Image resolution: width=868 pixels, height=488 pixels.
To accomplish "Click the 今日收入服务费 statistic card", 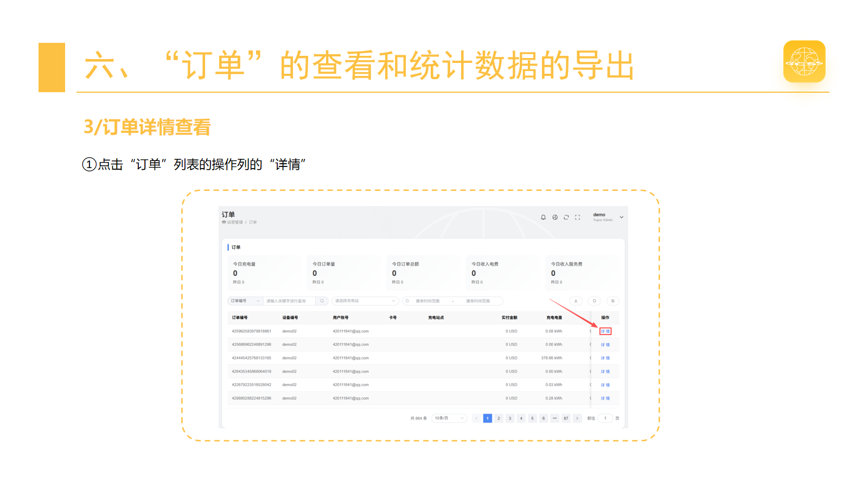I will point(583,273).
